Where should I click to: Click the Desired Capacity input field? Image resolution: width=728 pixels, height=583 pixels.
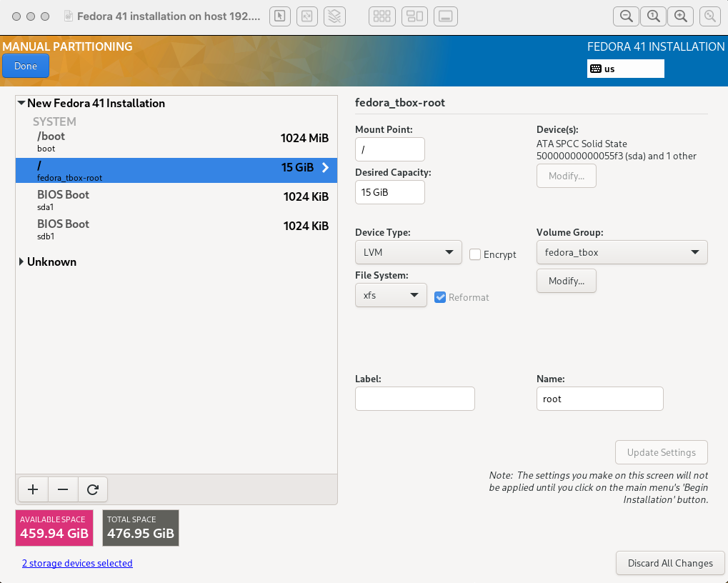coord(390,192)
